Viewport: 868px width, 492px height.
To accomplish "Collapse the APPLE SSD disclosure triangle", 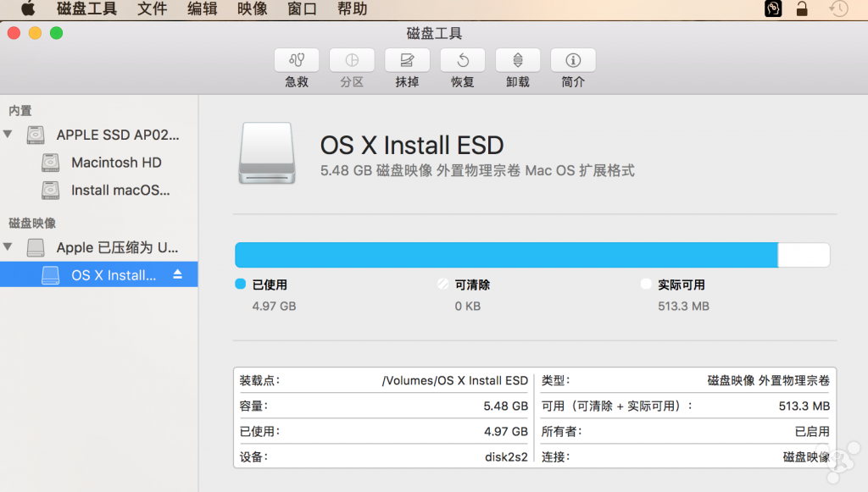I will [8, 135].
